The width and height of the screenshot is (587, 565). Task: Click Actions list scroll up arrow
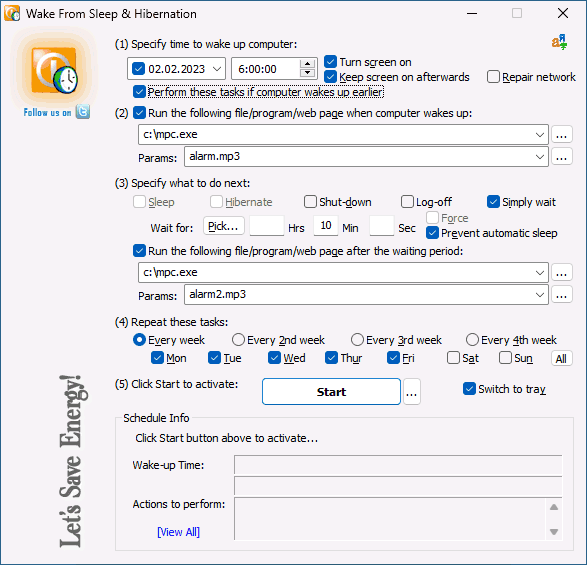[554, 507]
